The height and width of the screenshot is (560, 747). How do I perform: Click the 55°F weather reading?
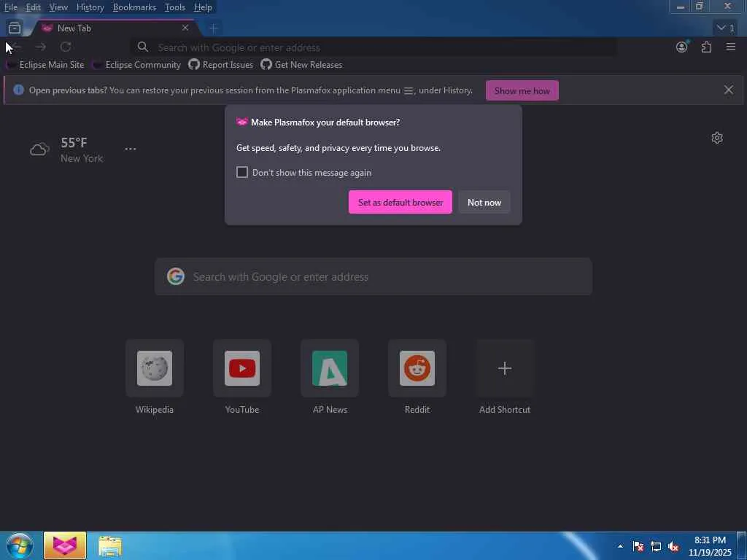coord(74,142)
